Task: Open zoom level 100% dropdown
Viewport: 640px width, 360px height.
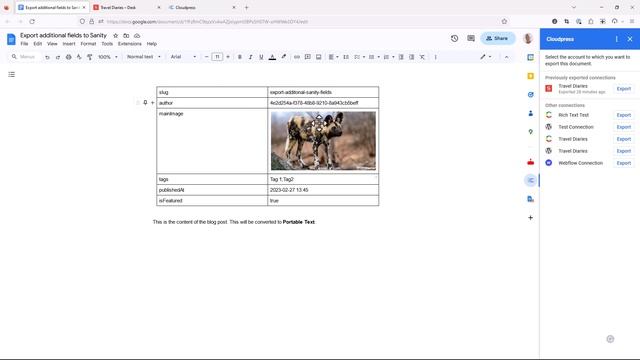Action: click(108, 57)
